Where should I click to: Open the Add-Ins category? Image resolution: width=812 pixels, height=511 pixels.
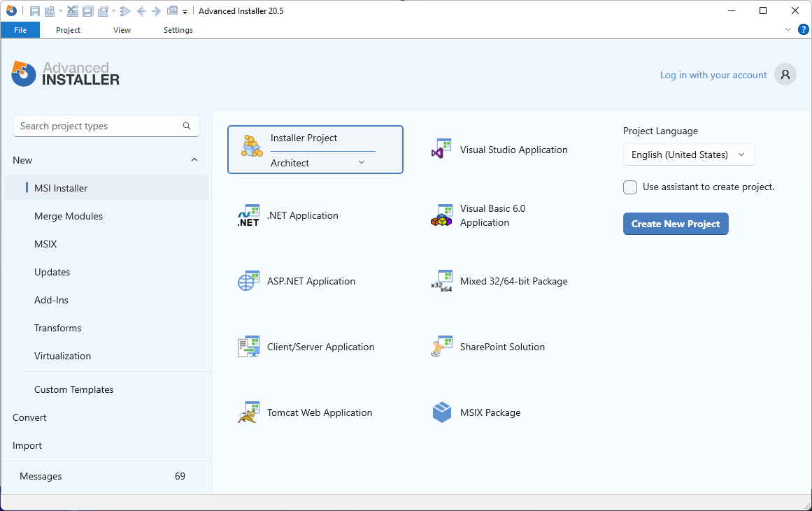[x=51, y=300]
